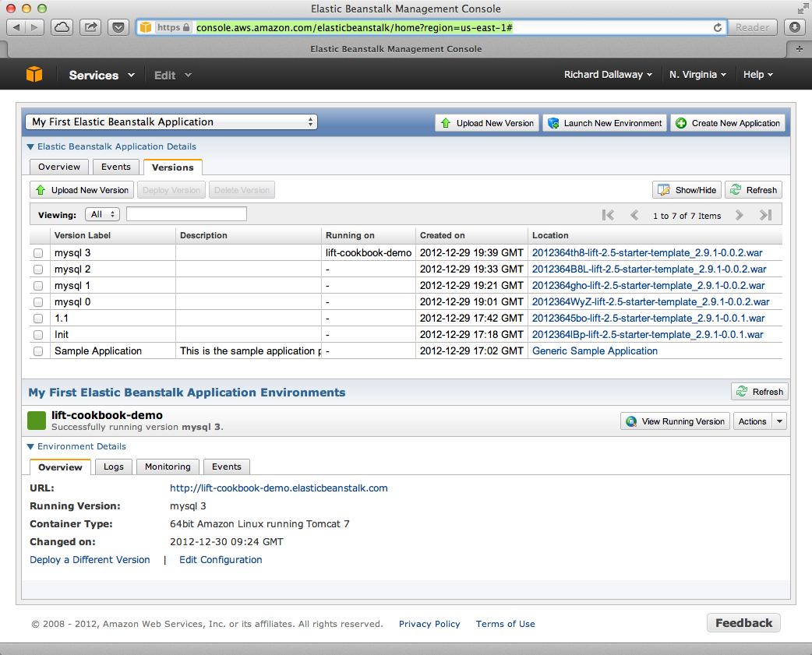812x655 pixels.
Task: Collapse Elastic Beanstalk Application Details section
Action: 112,146
